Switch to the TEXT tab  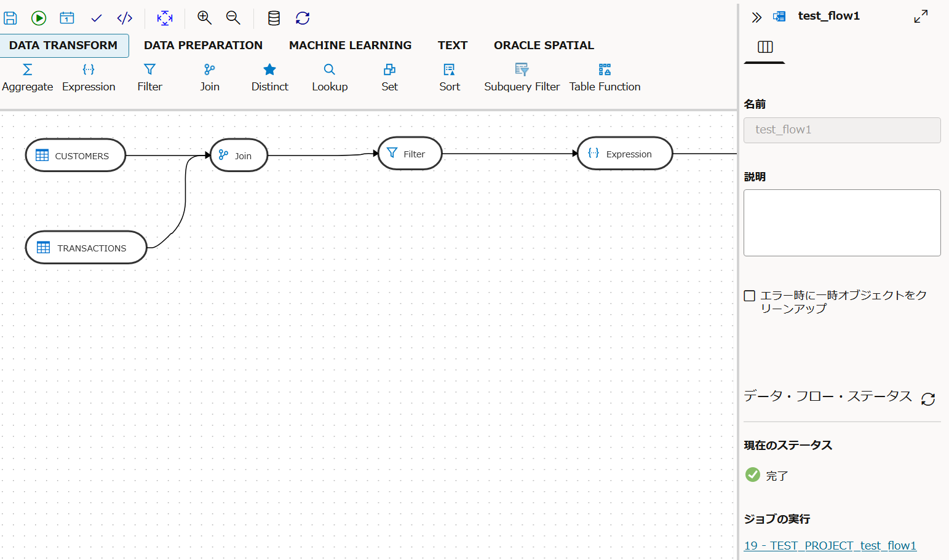coord(453,45)
